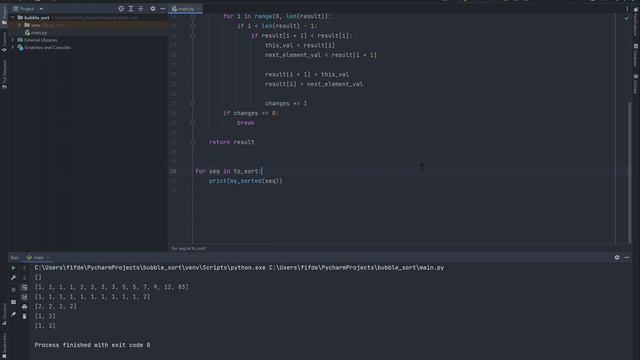Select the venv folder row
Image resolution: width=640 pixels, height=360 pixels.
pos(88,25)
